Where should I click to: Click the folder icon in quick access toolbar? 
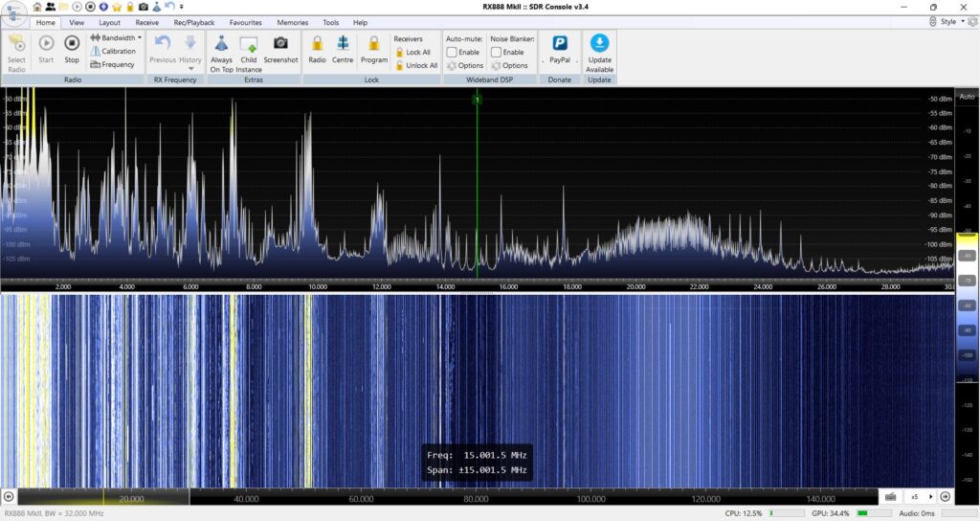tap(64, 7)
